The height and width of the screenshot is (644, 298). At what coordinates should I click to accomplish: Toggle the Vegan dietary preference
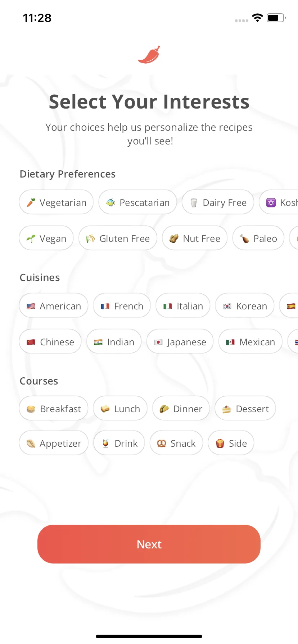pos(46,238)
